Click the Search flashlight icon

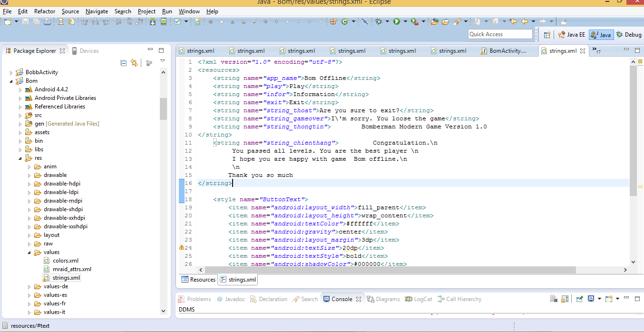click(x=457, y=21)
